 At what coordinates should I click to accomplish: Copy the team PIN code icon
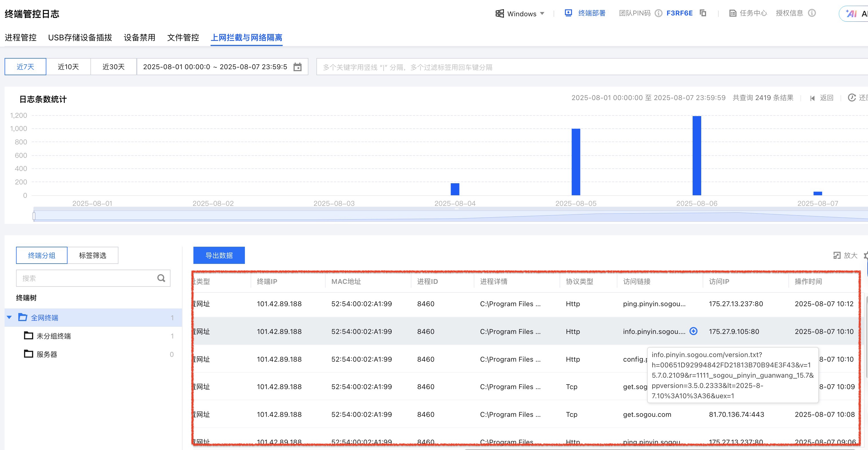click(703, 13)
